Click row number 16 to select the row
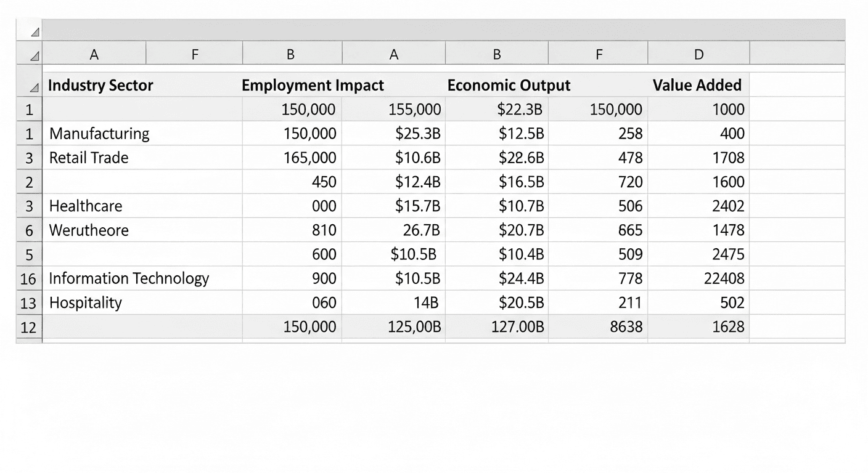This screenshot has height=473, width=868. point(28,278)
